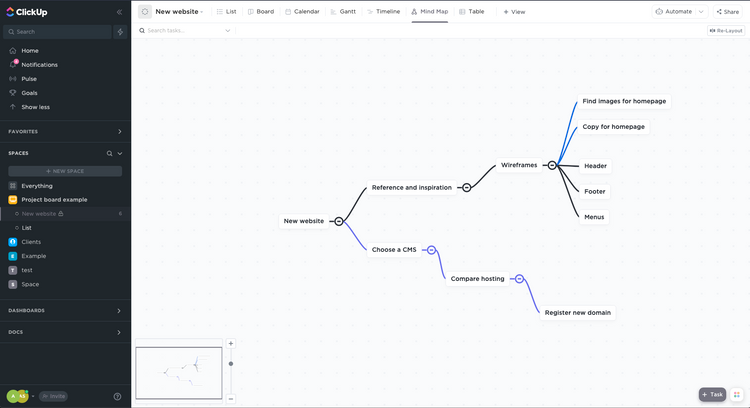Collapse the Wireframes node children
This screenshot has height=408, width=750.
[x=552, y=165]
